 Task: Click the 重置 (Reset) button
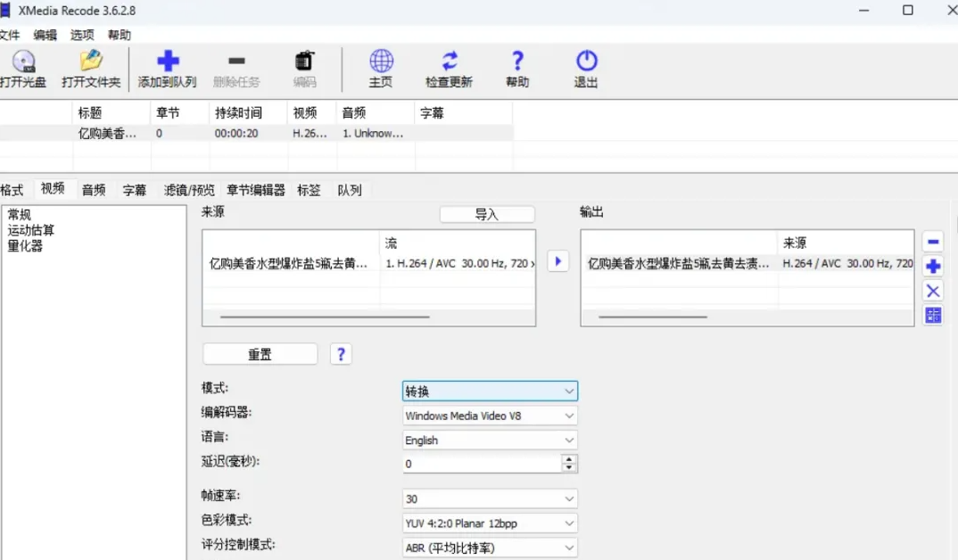tap(260, 354)
